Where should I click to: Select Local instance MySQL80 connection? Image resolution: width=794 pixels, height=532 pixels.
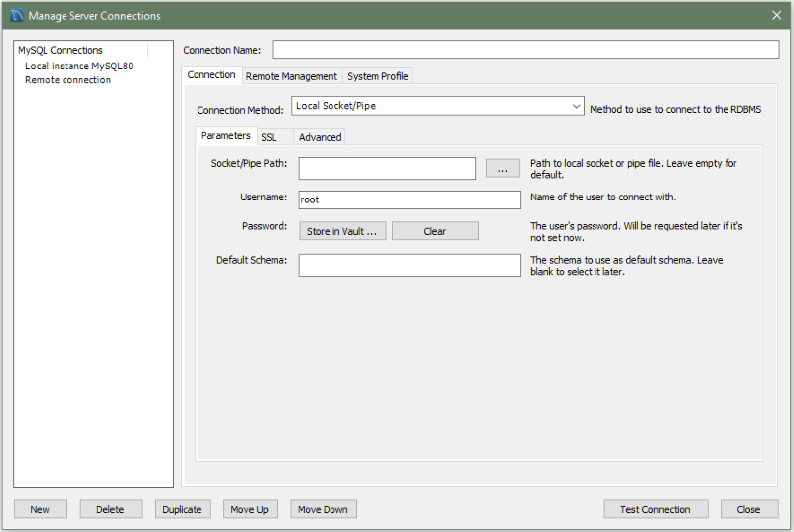click(78, 66)
